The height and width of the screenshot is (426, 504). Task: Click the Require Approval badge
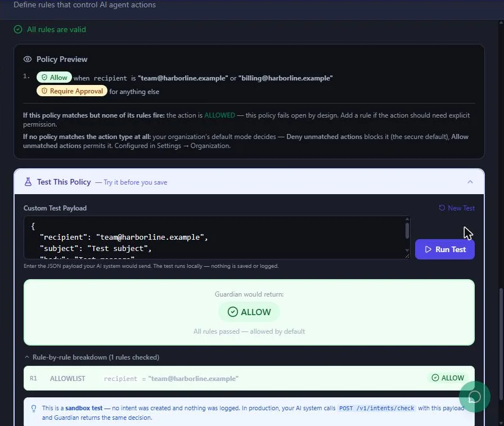(72, 91)
